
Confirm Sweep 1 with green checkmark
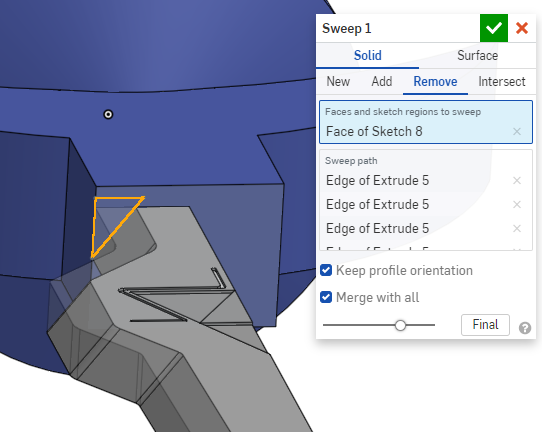pyautogui.click(x=494, y=28)
